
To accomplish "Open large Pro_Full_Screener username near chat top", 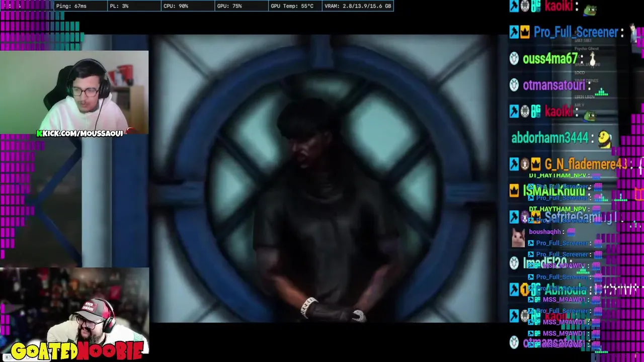I will click(576, 32).
